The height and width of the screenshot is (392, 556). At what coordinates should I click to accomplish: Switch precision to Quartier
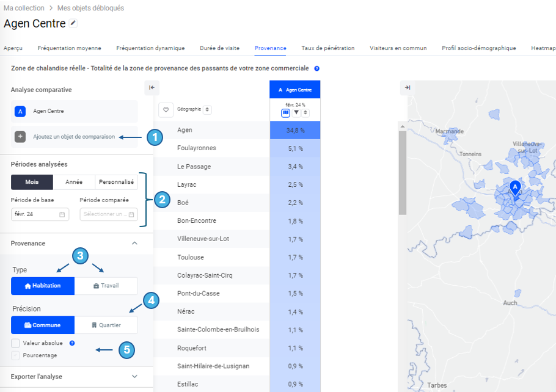pyautogui.click(x=106, y=325)
